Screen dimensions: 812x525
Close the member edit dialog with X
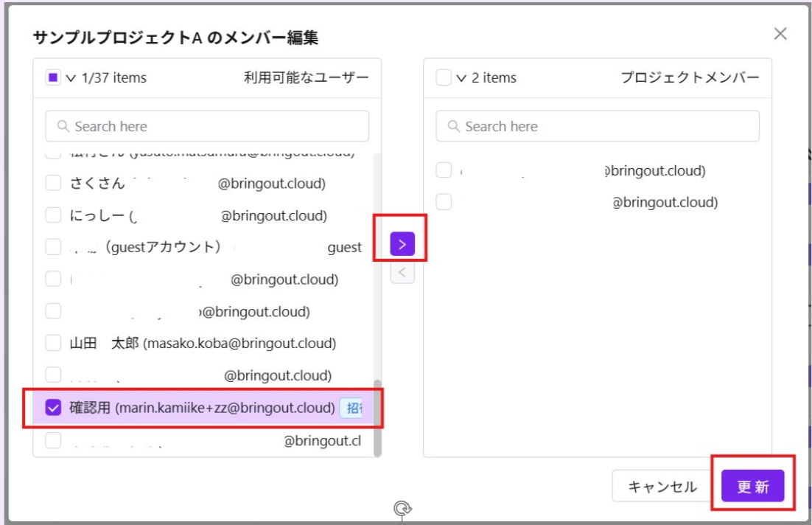click(x=780, y=34)
